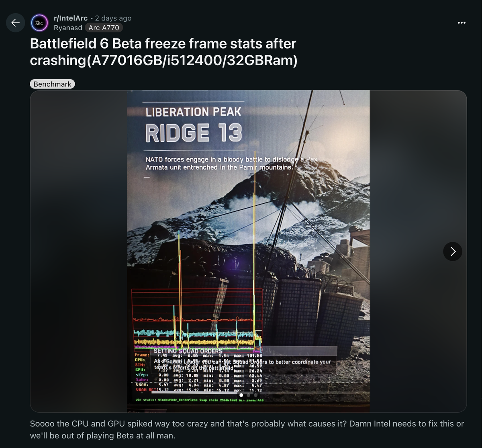The image size is (482, 448).
Task: Jump to the second gallery indicator dot
Action: point(248,395)
